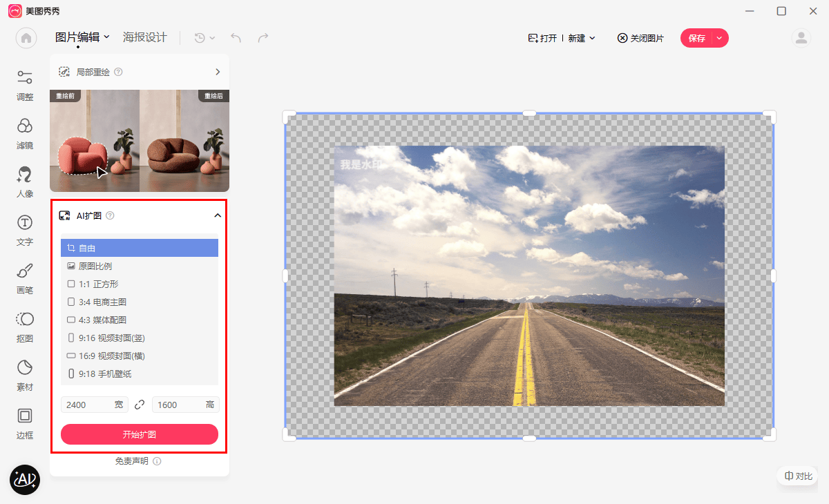
Task: Open the 人像 (Portrait) tool
Action: coord(25,182)
